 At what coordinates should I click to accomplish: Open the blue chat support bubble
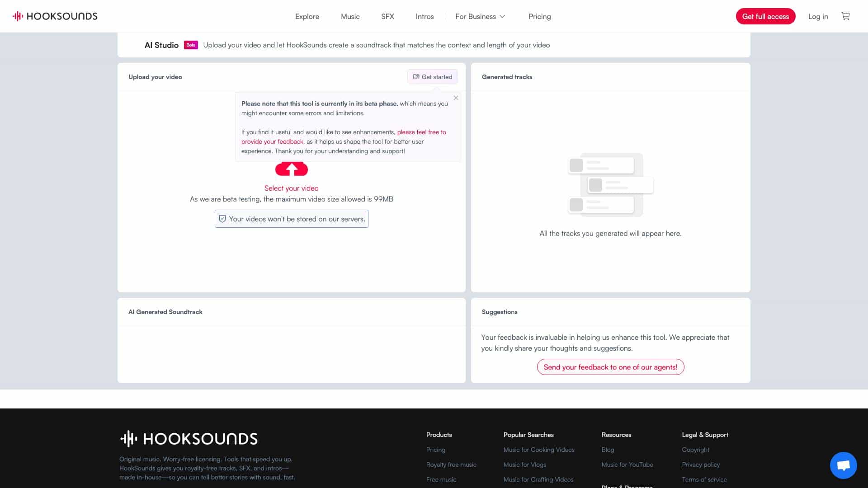click(843, 465)
